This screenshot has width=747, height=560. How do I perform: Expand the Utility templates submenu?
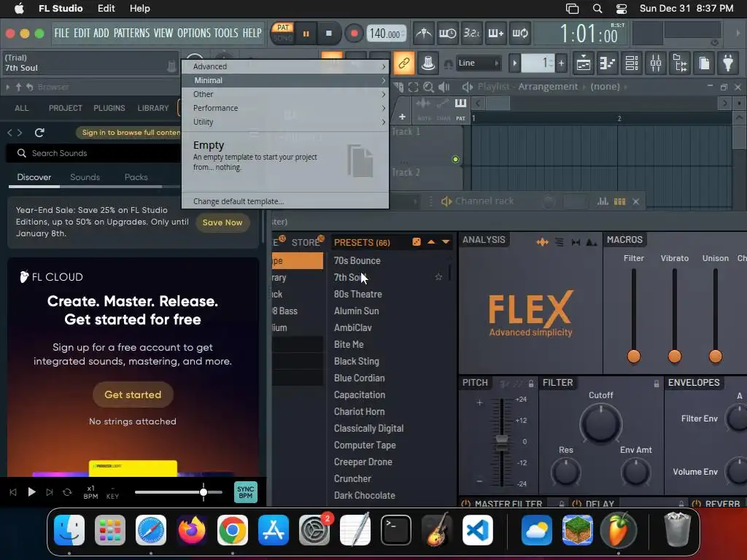[285, 122]
